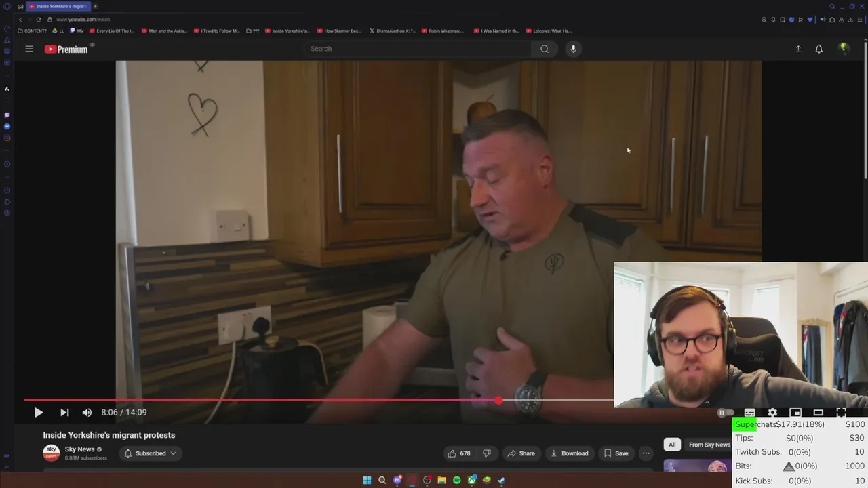This screenshot has width=868, height=488.
Task: Open Steam from the taskbar
Action: pyautogui.click(x=501, y=480)
